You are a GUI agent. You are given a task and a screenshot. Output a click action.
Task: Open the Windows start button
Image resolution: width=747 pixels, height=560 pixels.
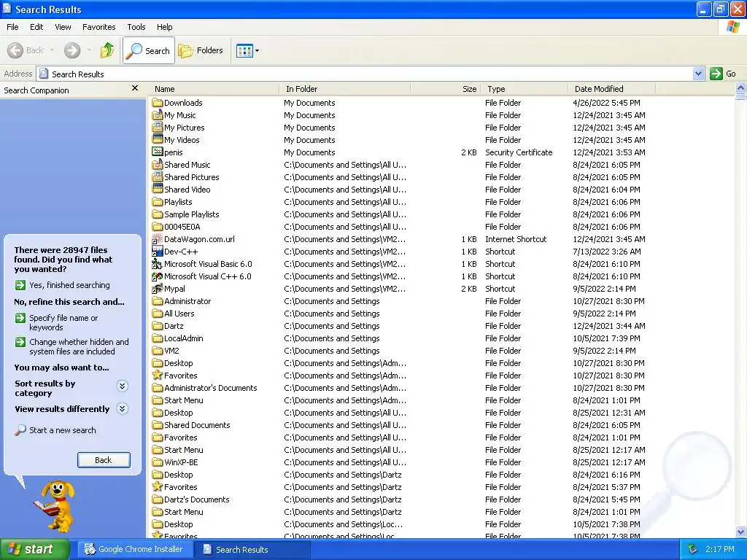[x=34, y=549]
